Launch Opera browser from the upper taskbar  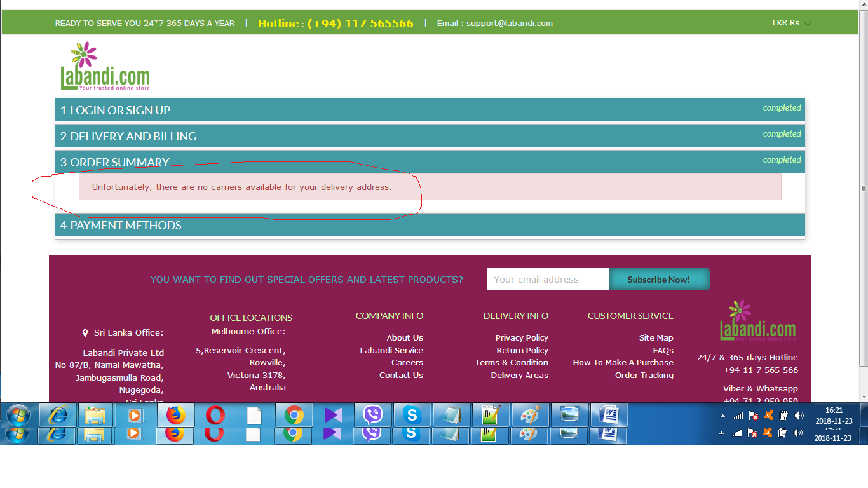coord(215,416)
